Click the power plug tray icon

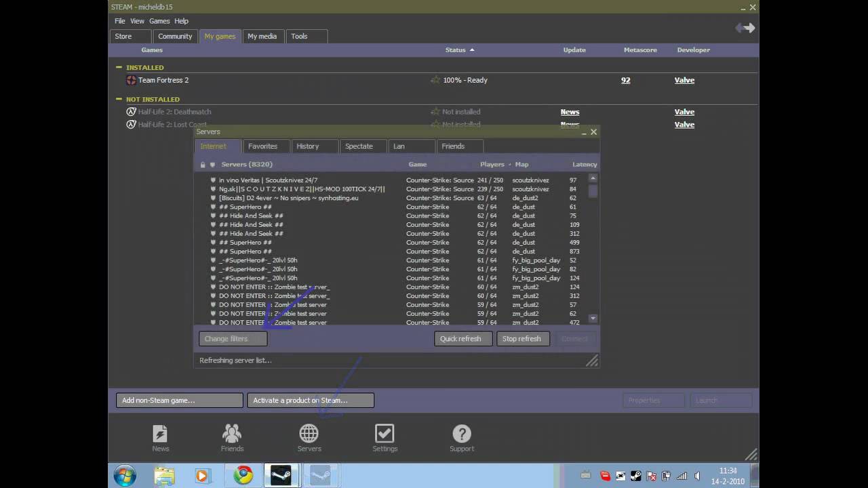coord(667,476)
